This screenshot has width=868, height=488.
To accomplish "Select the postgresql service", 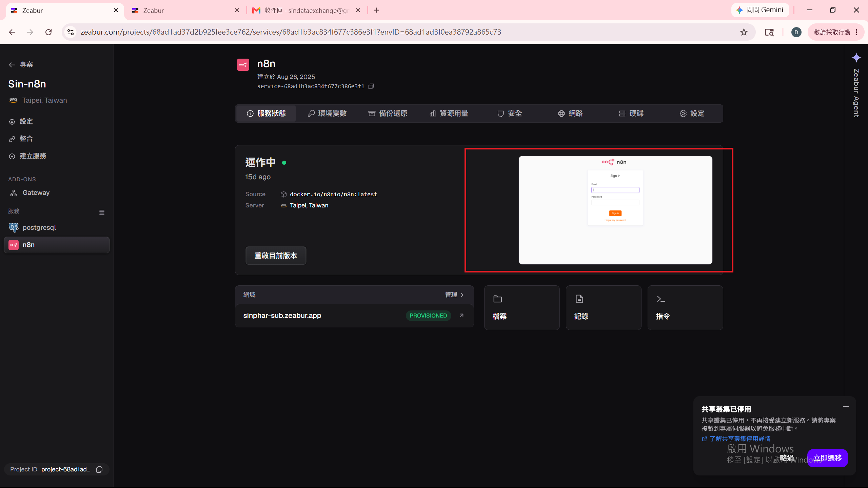I will (57, 227).
